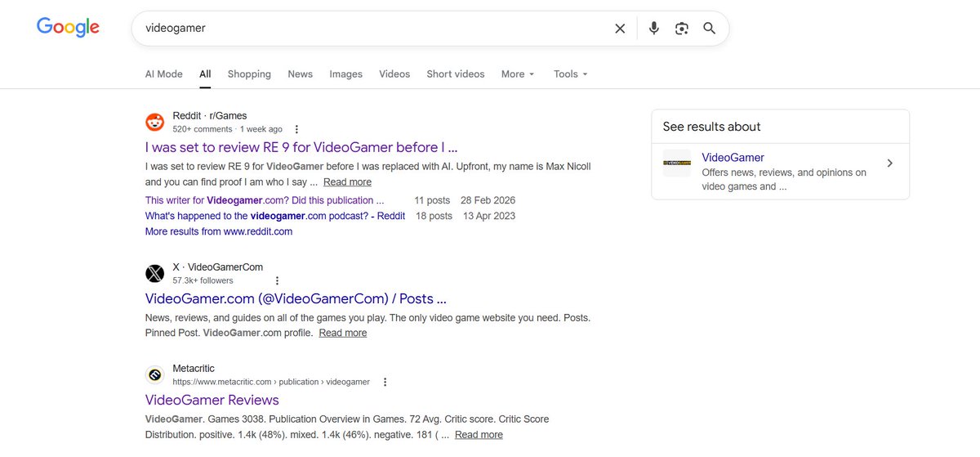The height and width of the screenshot is (457, 980).
Task: Open VideoGamer link in See results about
Action: [733, 158]
